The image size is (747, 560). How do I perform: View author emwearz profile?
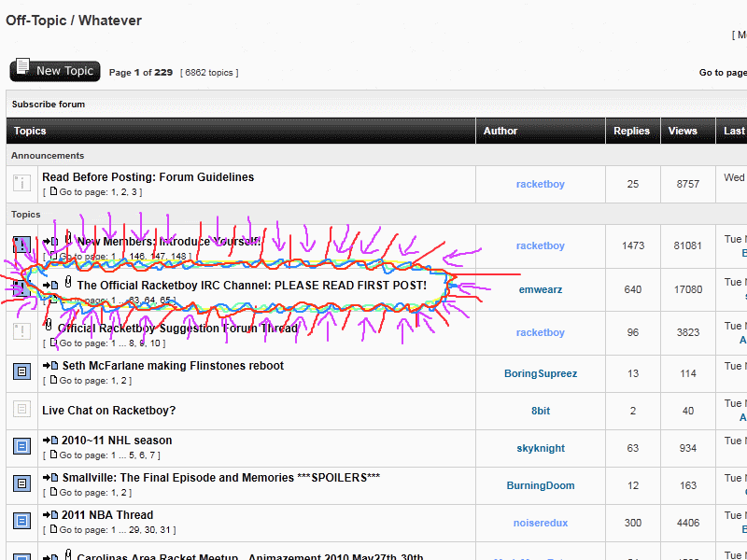541,289
